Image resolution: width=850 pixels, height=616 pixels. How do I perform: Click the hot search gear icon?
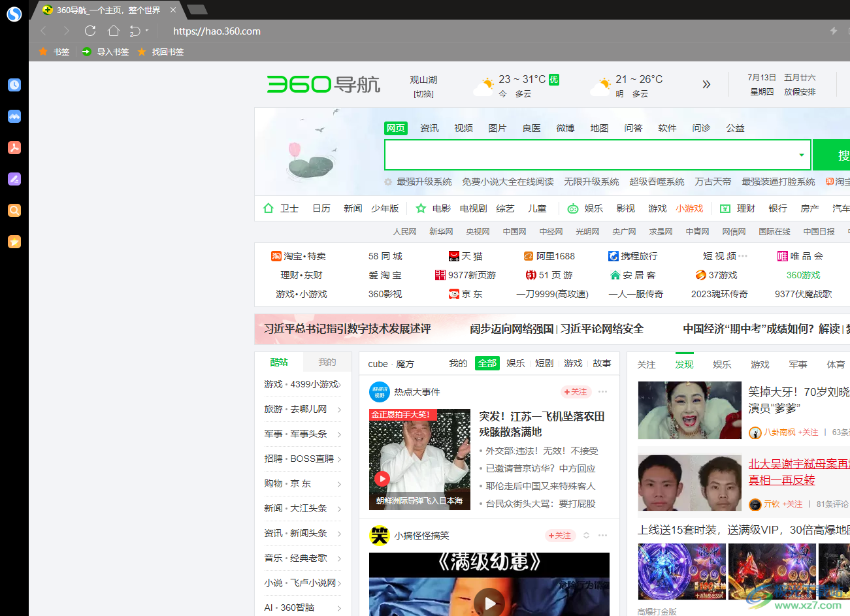[x=388, y=182]
